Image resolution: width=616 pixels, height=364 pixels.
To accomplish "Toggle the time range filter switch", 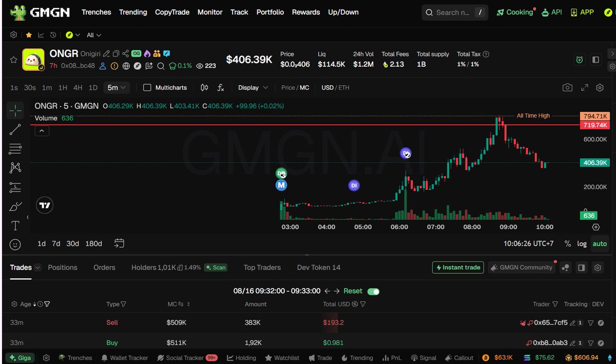I will tap(373, 291).
